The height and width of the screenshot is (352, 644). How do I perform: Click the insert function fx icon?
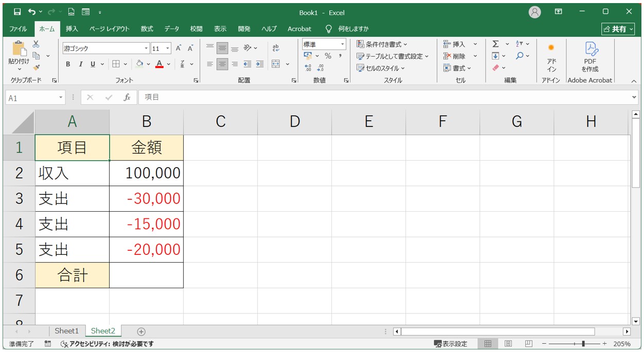[x=127, y=97]
